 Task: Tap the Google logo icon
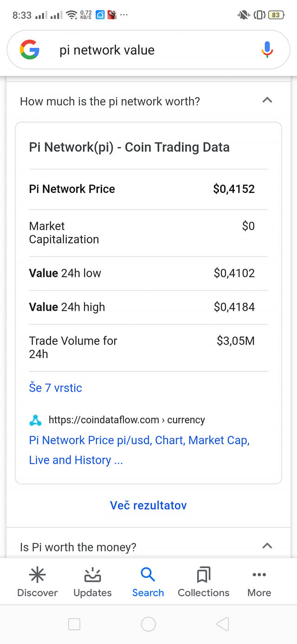click(x=29, y=50)
